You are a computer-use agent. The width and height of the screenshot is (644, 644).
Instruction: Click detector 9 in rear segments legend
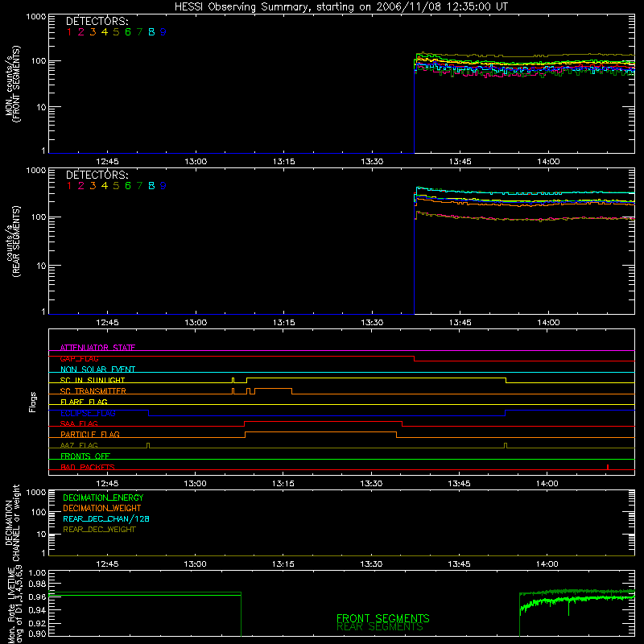[x=163, y=186]
